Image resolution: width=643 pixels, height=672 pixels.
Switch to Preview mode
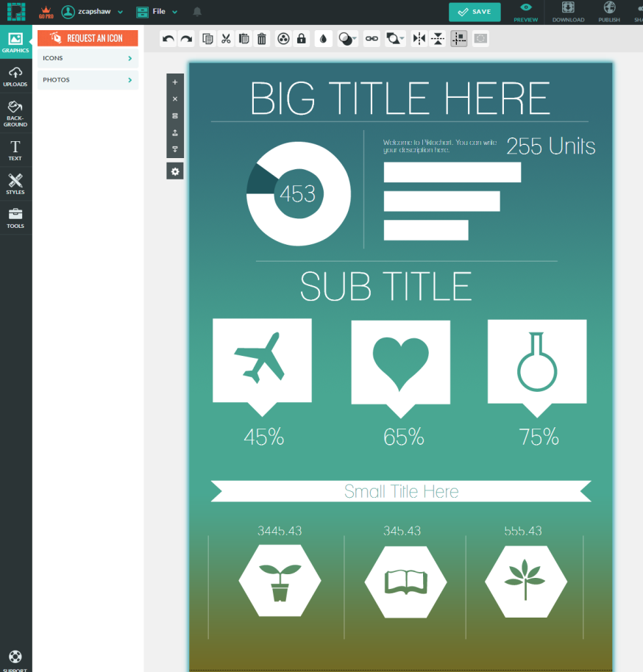point(525,12)
